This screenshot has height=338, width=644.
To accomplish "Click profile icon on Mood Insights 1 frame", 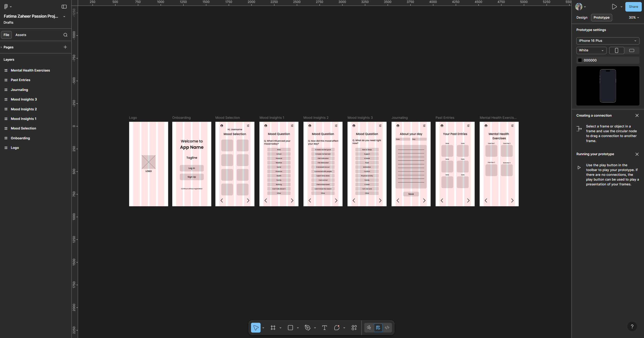I will click(266, 126).
